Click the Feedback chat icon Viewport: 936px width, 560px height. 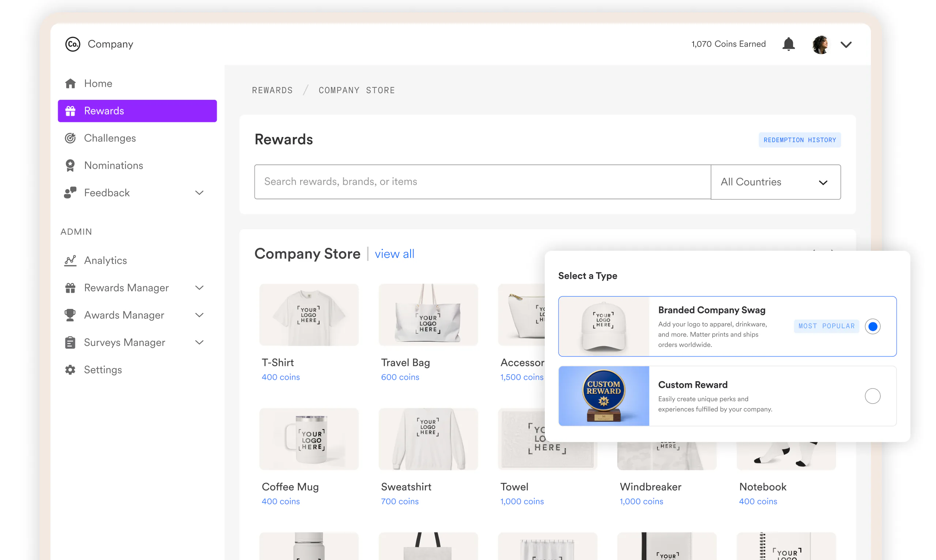70,192
